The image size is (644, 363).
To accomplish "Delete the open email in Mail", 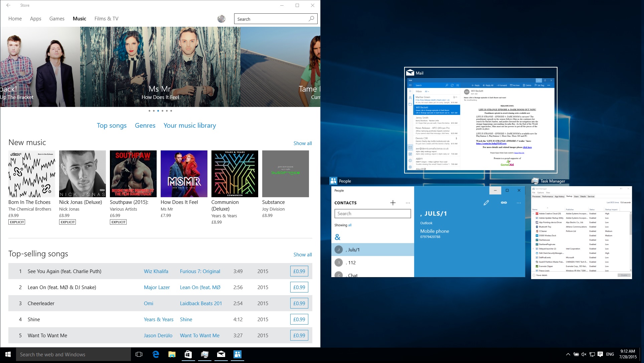I will [x=527, y=85].
